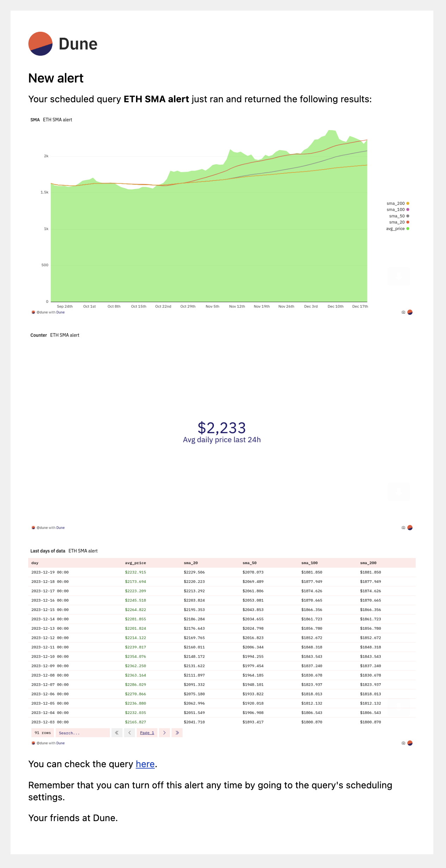Click the $2041.710 sma_20 cell
The width and height of the screenshot is (446, 868).
pyautogui.click(x=194, y=722)
